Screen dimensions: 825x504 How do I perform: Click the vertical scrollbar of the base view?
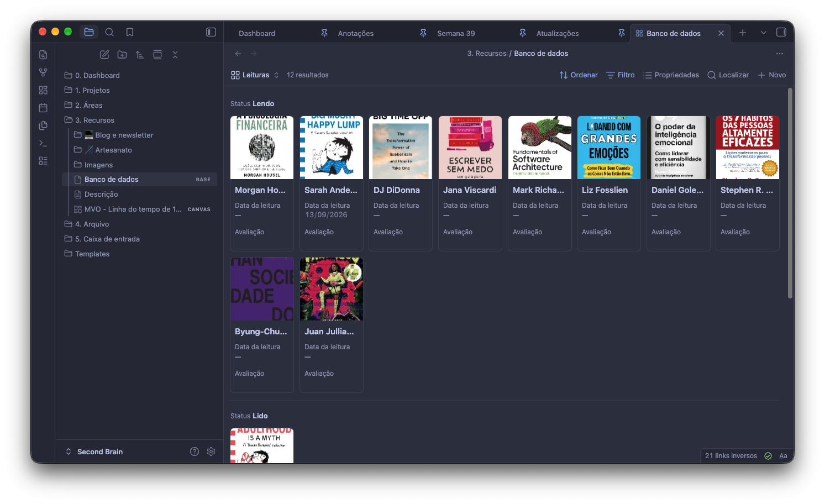coord(790,193)
